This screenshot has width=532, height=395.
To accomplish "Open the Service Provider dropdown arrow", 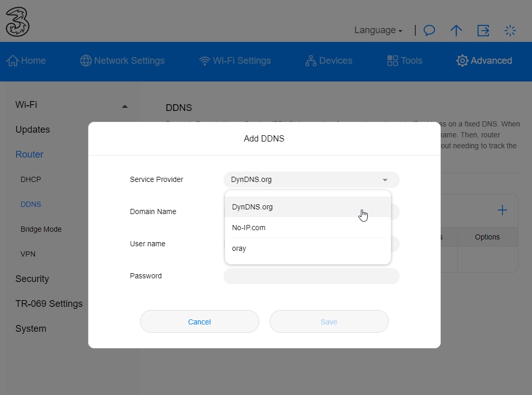I will coord(385,180).
